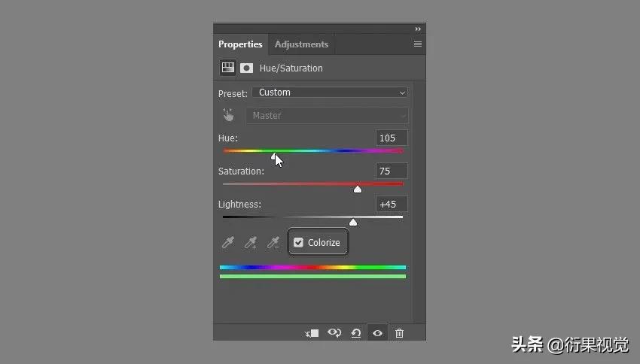The height and width of the screenshot is (364, 640).
Task: View previous state icon
Action: pos(334,333)
